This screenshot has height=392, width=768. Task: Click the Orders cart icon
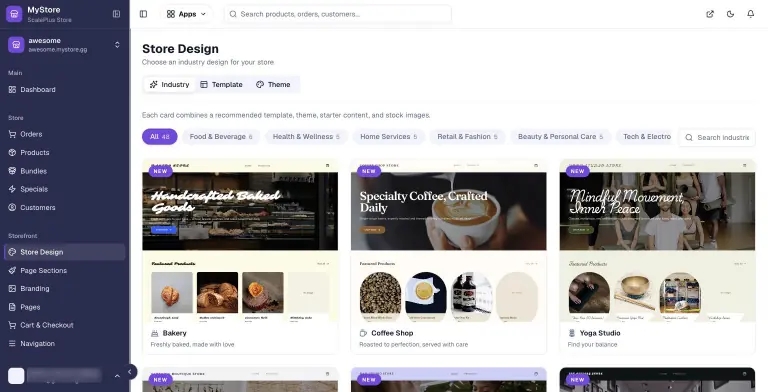click(12, 134)
